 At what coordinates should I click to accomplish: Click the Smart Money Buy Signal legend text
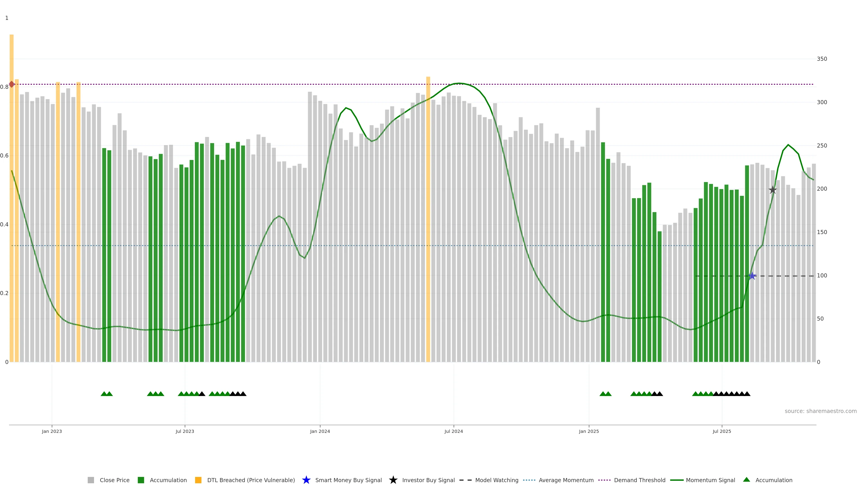pyautogui.click(x=348, y=480)
